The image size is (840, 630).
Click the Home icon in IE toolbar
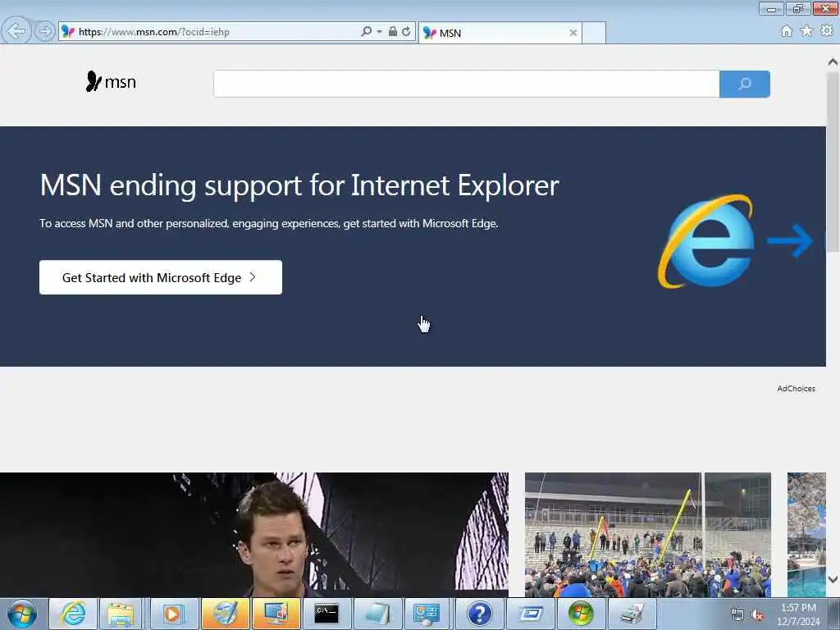(786, 31)
